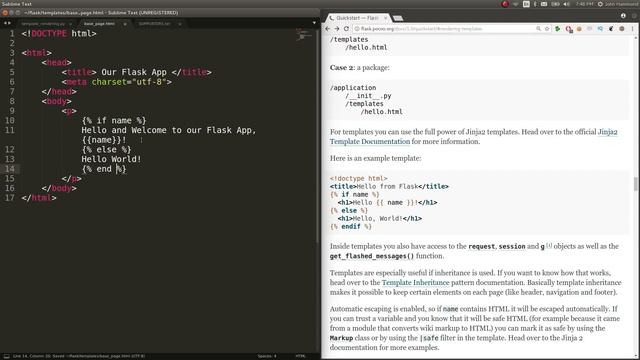Click 'Case 2:' heading in browser

342,68
